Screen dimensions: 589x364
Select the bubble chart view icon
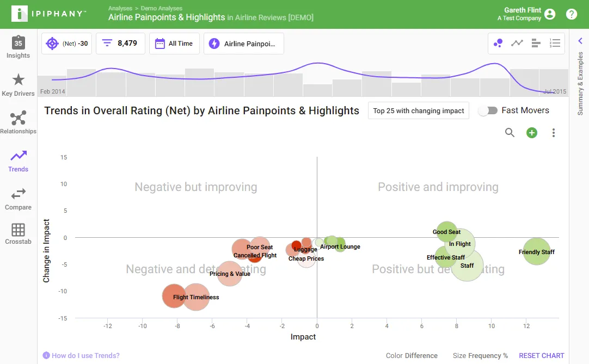[x=498, y=43]
